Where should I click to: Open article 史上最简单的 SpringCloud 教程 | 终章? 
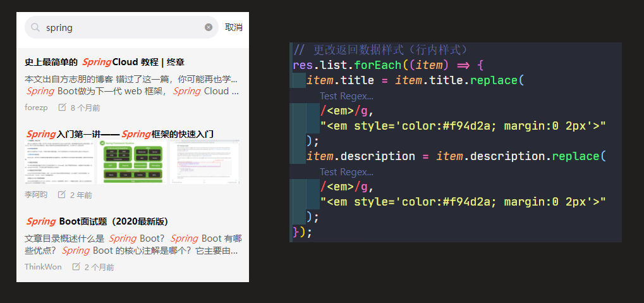pos(104,63)
